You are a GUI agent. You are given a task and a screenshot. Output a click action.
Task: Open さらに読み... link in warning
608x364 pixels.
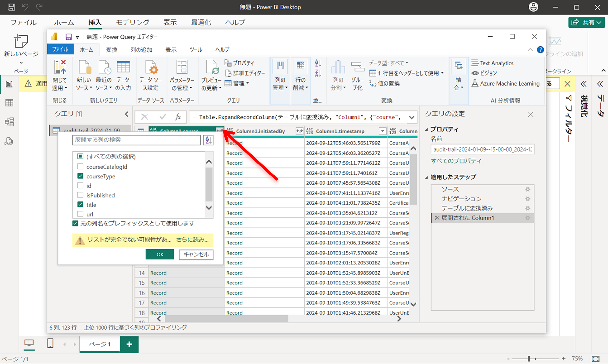(192, 240)
